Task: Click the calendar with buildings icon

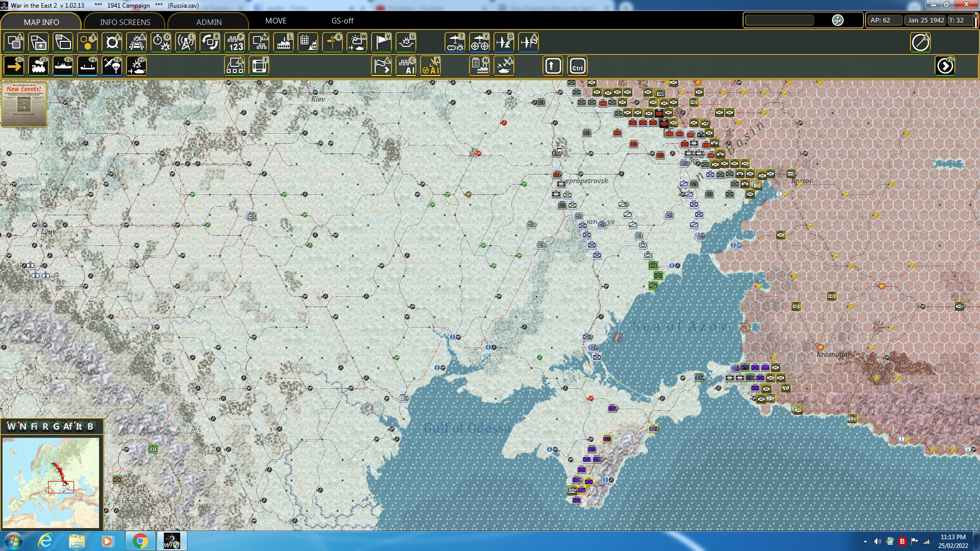Action: coord(308,42)
